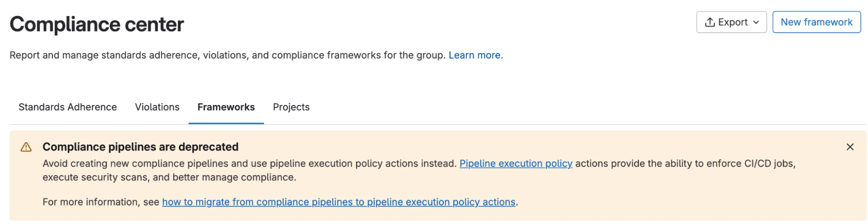Screen dimensions: 868x224
Task: Click the 'For more information, see' text
Action: click(101, 202)
